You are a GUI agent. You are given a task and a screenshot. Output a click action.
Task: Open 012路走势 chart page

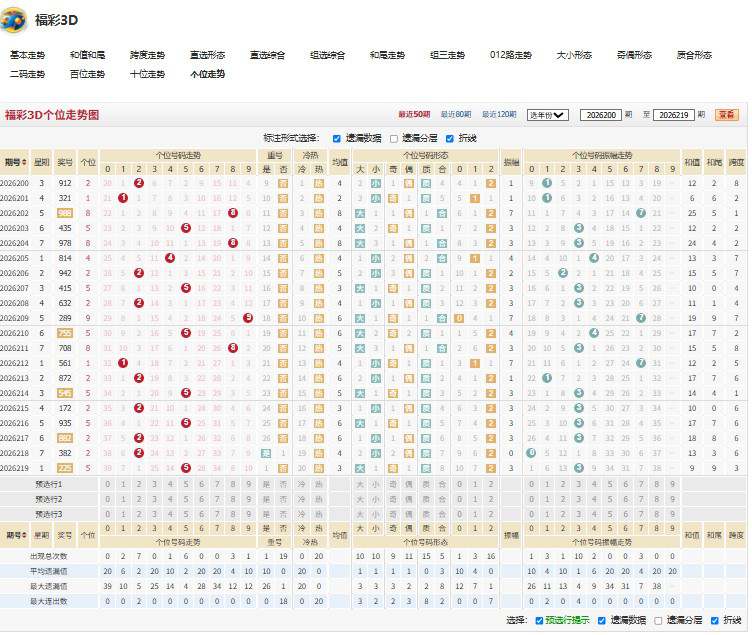pos(511,55)
